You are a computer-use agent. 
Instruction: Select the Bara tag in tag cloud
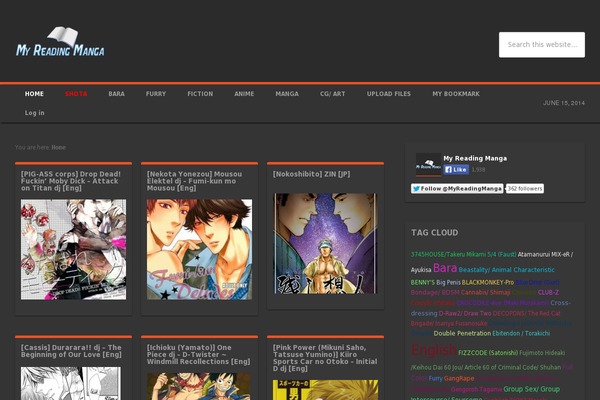(x=445, y=268)
